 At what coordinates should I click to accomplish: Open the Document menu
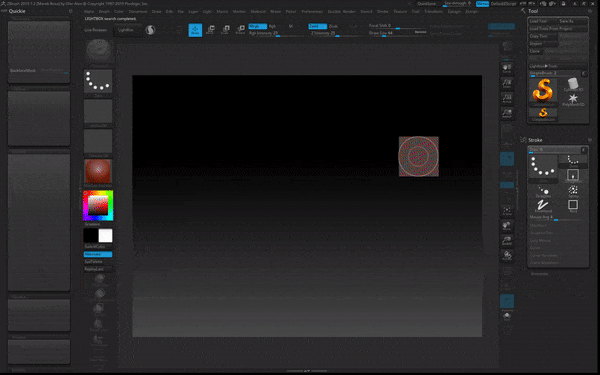[138, 12]
